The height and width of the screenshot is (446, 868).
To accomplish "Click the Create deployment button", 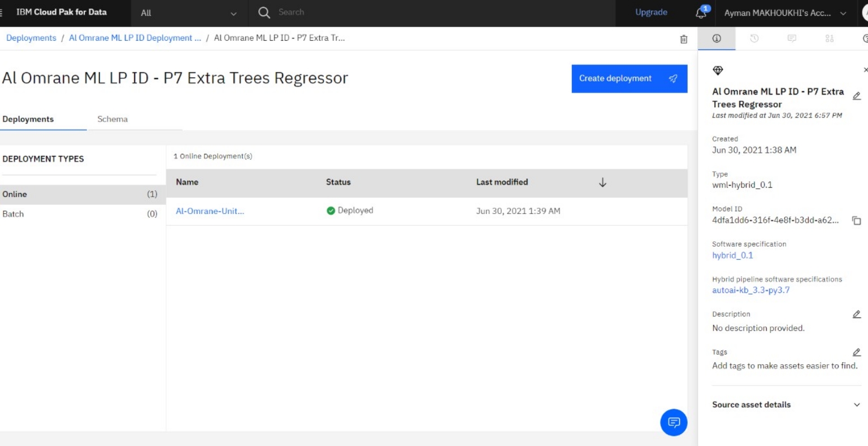I will (629, 78).
